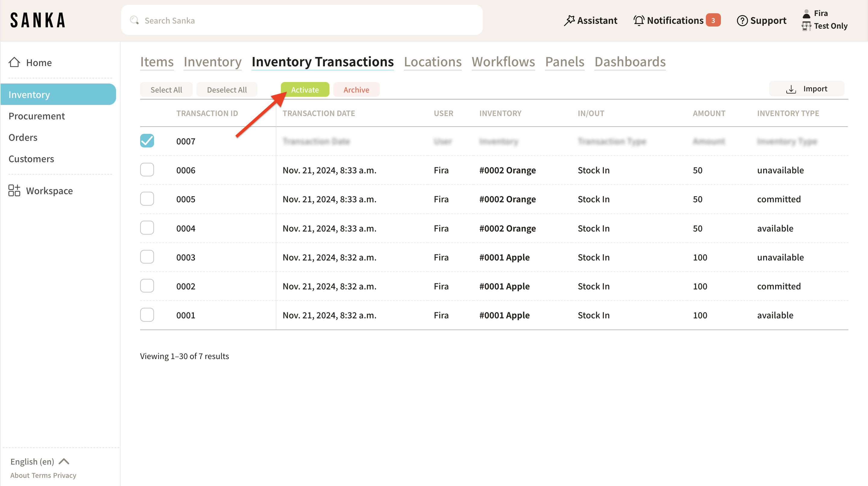Open the Test Only workspace switcher

tap(825, 26)
